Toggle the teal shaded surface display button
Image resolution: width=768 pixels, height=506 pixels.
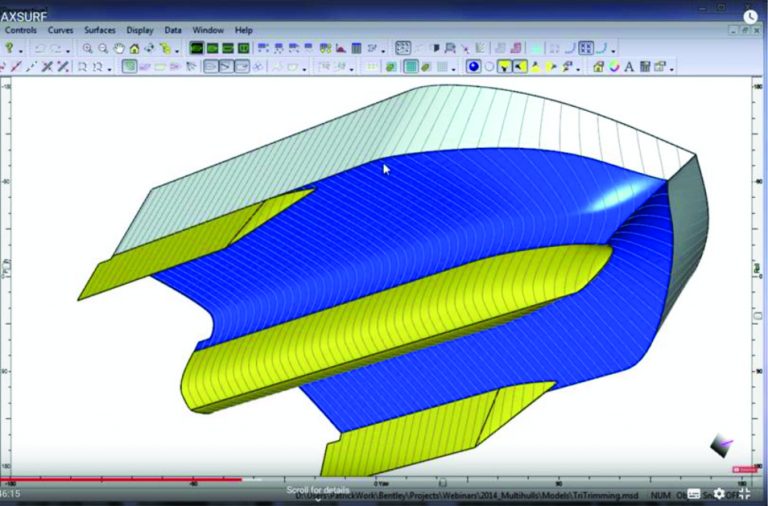pos(410,67)
